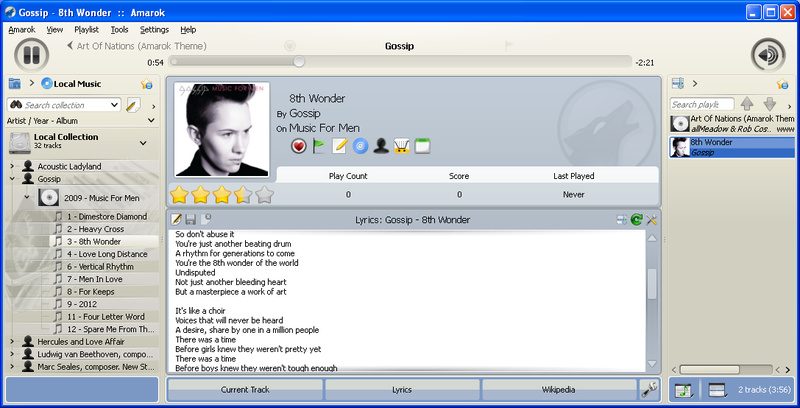
Task: Click the playlist layout icon at bottom
Action: tap(718, 390)
